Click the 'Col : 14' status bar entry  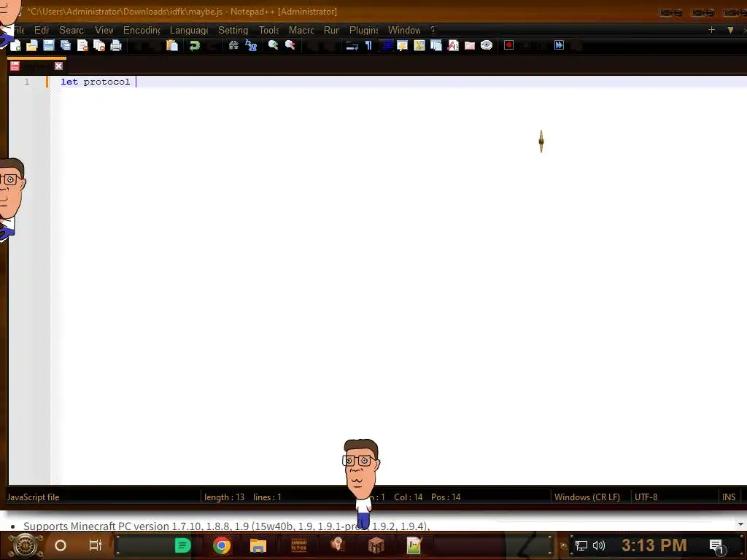(x=409, y=497)
